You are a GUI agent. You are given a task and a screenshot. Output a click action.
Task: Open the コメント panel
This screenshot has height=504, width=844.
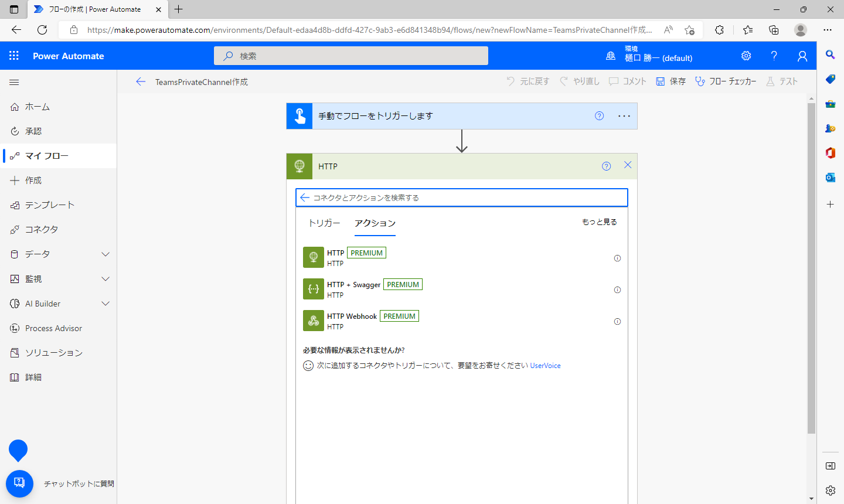point(628,81)
